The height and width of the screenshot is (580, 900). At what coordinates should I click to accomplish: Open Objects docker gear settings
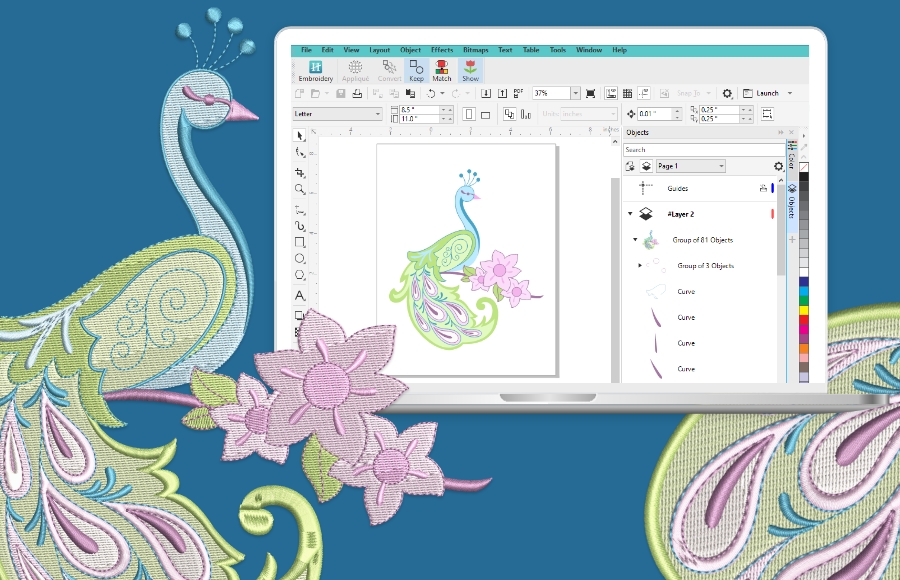pyautogui.click(x=778, y=166)
